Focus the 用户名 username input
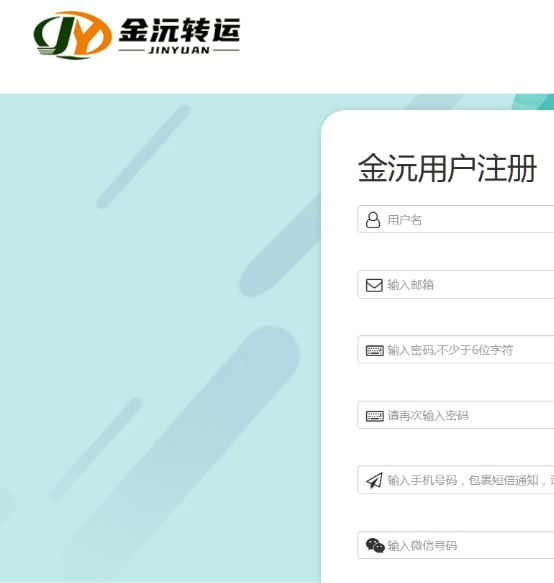Screen dimensions: 554x583 pos(456,219)
